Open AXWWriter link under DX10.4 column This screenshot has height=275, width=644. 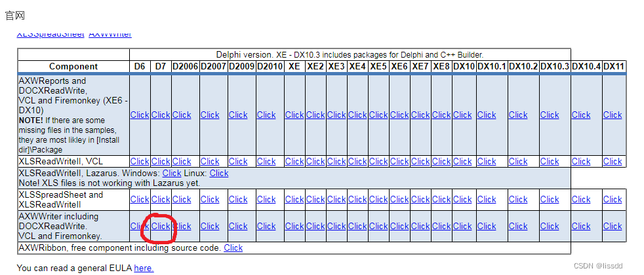[x=581, y=227]
